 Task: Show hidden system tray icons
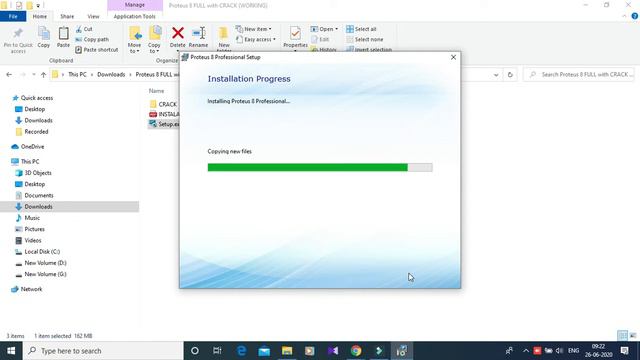tap(526, 351)
